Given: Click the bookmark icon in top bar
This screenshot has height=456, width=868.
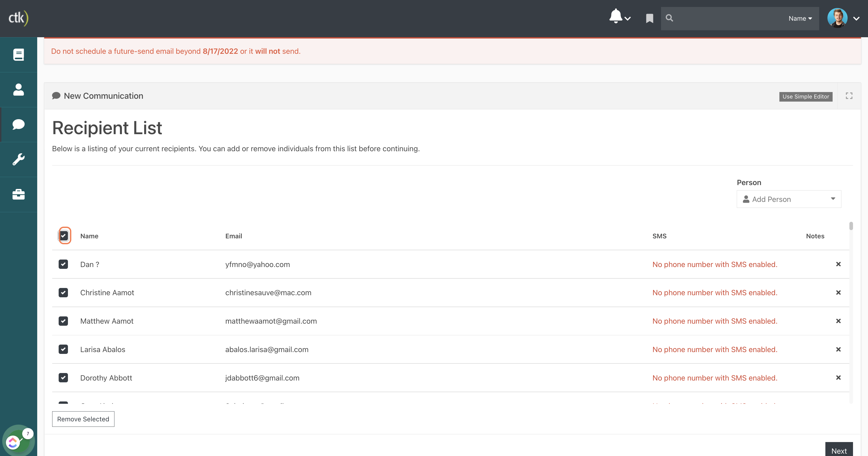Looking at the screenshot, I should [x=649, y=19].
